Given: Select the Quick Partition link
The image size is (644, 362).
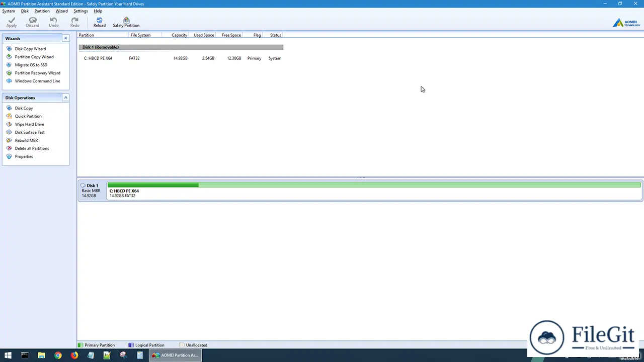Looking at the screenshot, I should pyautogui.click(x=28, y=116).
